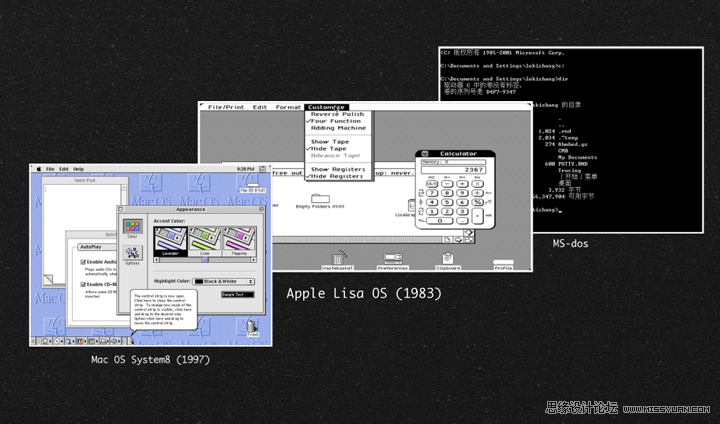Click the Calculator 9 key
The image size is (720, 424).
(x=462, y=193)
